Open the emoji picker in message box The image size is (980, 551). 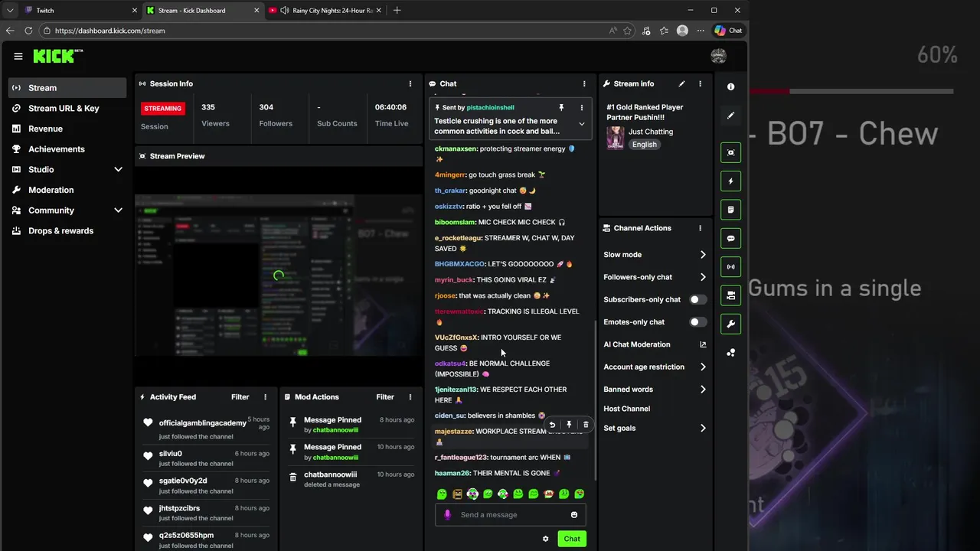coord(574,515)
